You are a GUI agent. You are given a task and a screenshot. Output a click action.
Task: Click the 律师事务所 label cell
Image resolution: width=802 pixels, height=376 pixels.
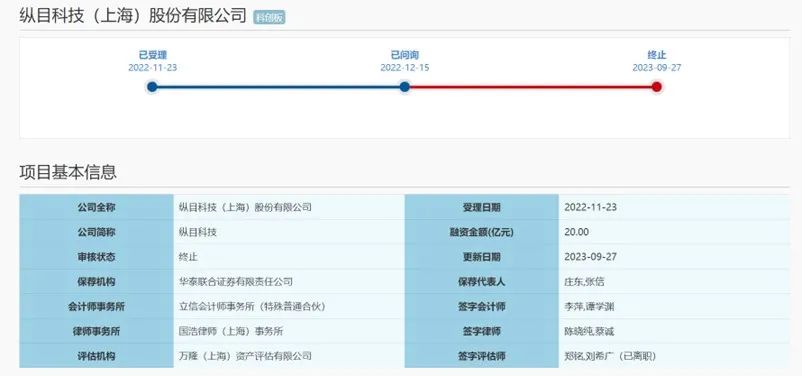[97, 331]
